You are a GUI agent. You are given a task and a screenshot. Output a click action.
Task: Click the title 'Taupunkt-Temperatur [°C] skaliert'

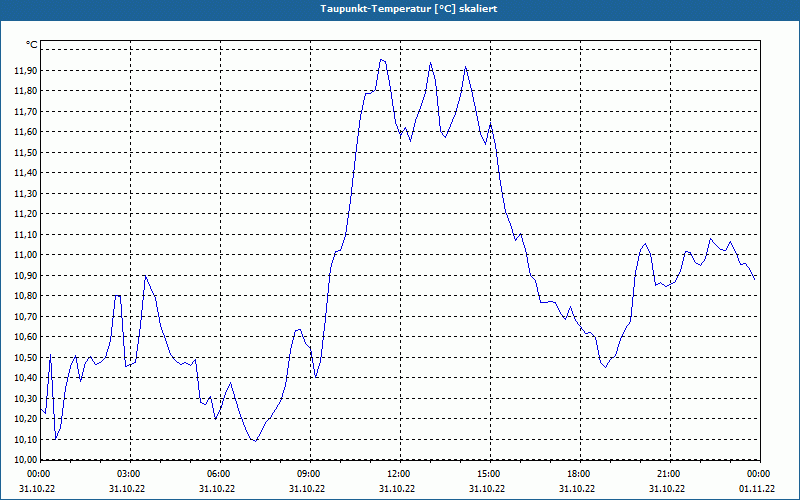[409, 9]
